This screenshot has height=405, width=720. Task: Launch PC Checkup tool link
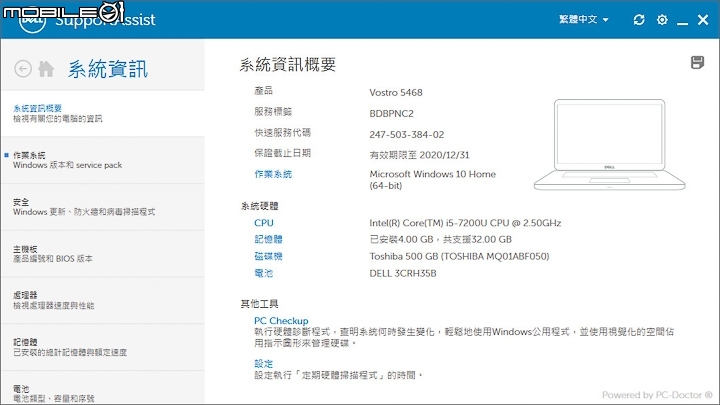[281, 321]
